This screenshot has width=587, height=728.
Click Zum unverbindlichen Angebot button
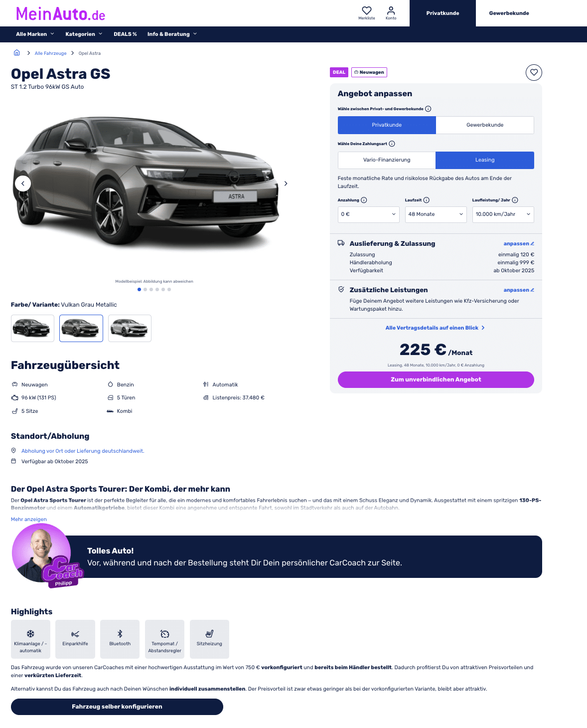coord(436,379)
